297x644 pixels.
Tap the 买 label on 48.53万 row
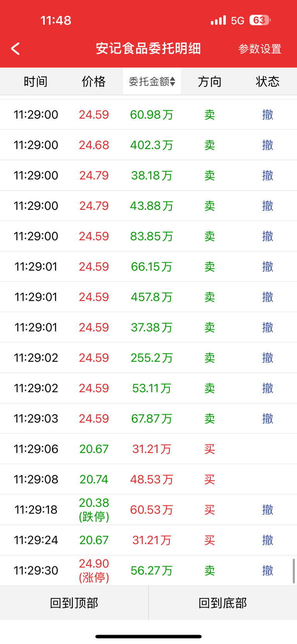tap(210, 480)
